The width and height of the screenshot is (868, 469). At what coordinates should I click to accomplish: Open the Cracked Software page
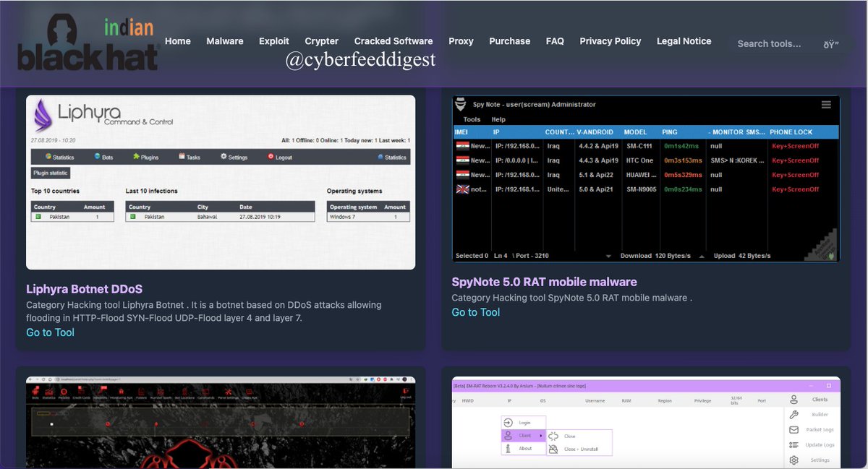pos(393,41)
